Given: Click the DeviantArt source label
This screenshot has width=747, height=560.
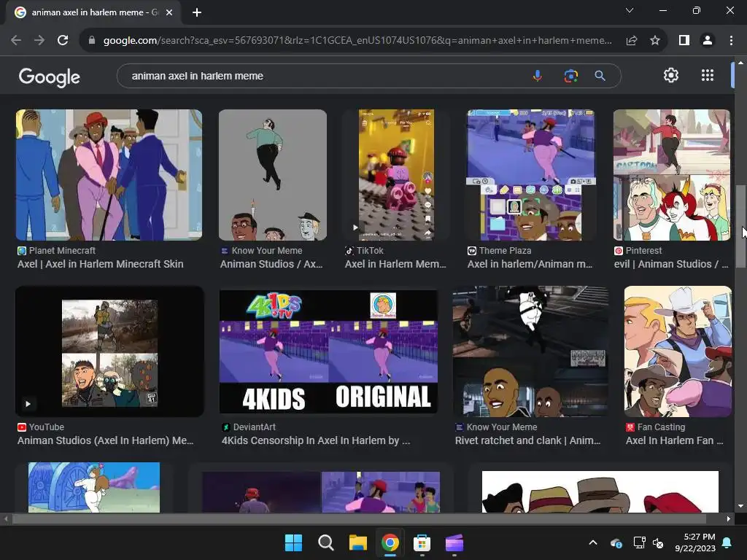Looking at the screenshot, I should click(254, 427).
